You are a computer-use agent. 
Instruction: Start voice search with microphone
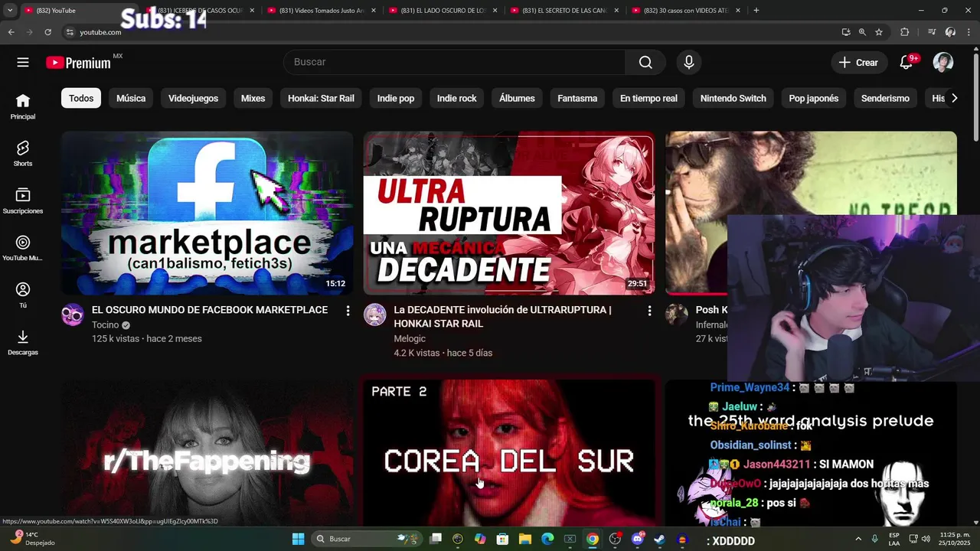pos(689,63)
